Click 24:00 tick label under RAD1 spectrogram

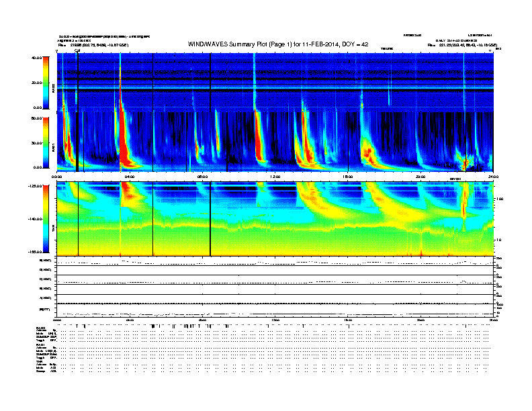pos(493,177)
